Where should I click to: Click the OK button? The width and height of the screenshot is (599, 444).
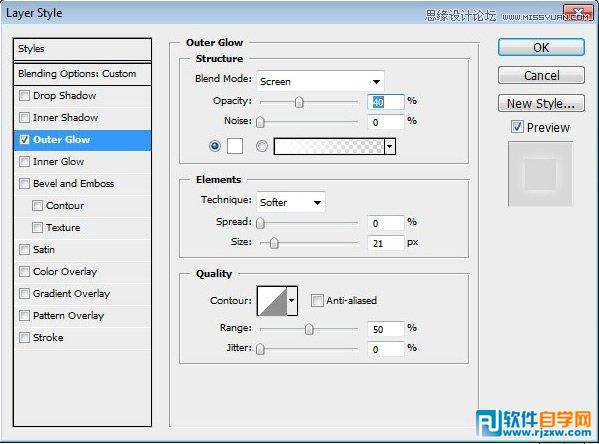541,48
